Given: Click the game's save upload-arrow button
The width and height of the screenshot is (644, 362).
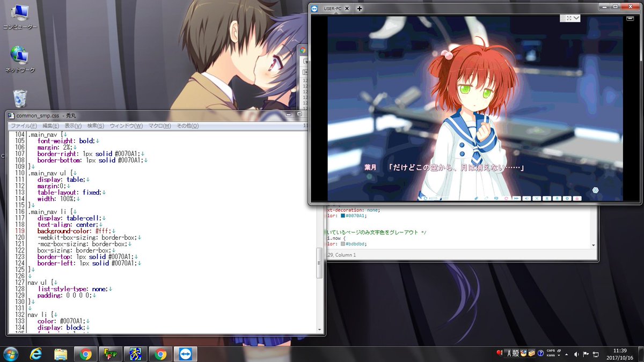Looking at the screenshot, I should pos(547,198).
